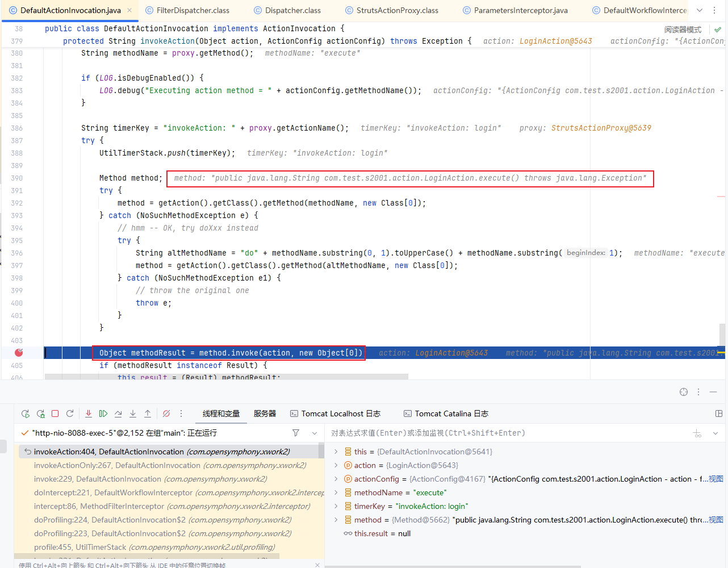Expand the 'action' variable node
This screenshot has height=568, width=728.
click(x=336, y=465)
